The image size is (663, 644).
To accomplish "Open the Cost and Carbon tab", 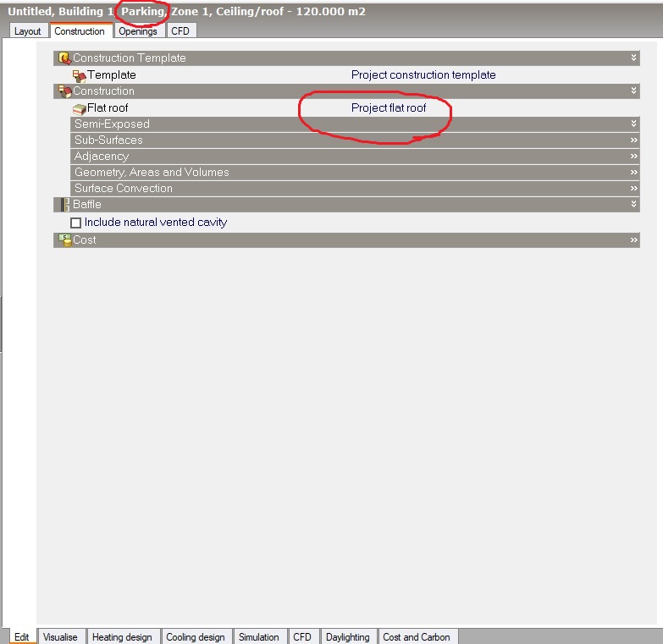I will pyautogui.click(x=417, y=637).
